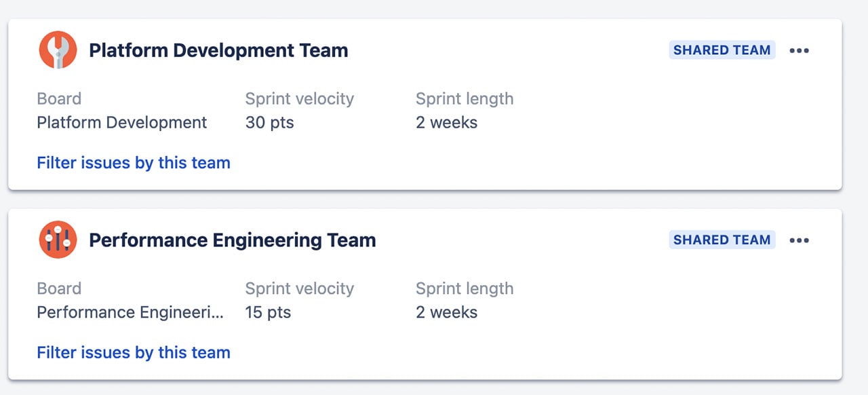This screenshot has height=395, width=868.
Task: Click the SHARED TEAM badge on Platform Development Team
Action: (x=722, y=50)
